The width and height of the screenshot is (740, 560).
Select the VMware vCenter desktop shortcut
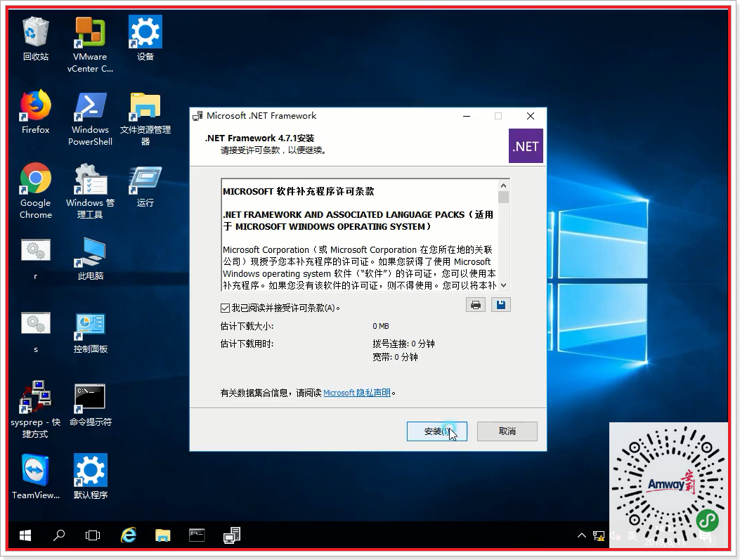point(90,44)
